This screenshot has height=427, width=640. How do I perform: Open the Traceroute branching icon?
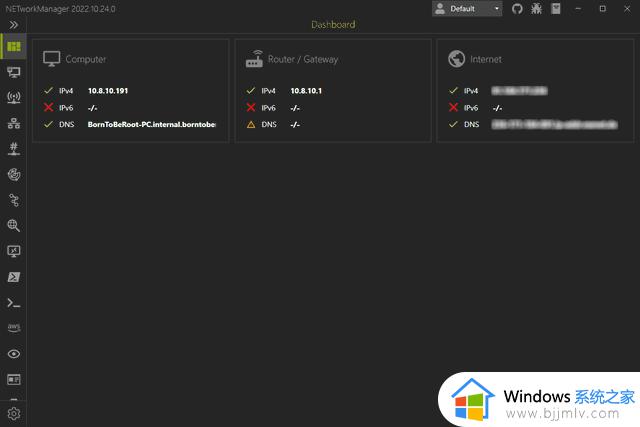(x=13, y=200)
